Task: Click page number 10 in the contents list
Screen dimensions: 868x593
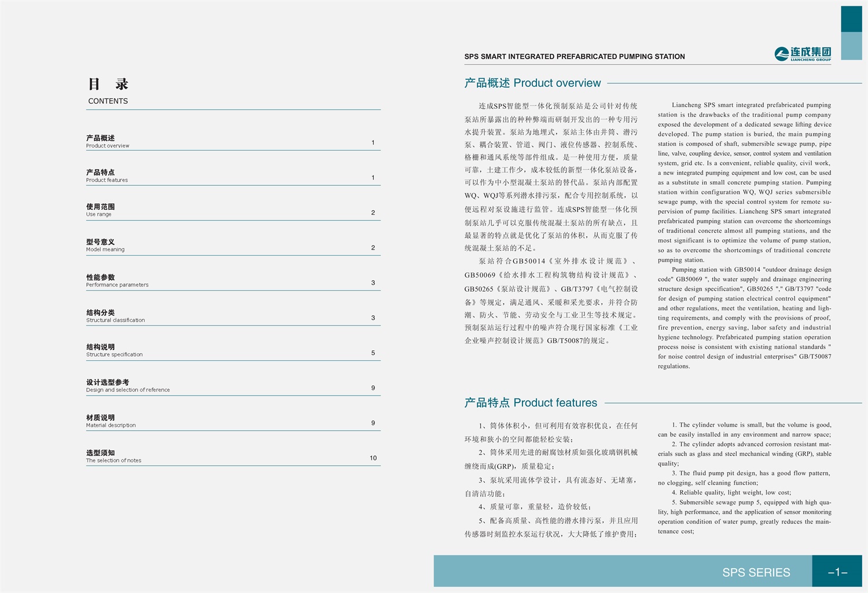Action: click(x=373, y=458)
